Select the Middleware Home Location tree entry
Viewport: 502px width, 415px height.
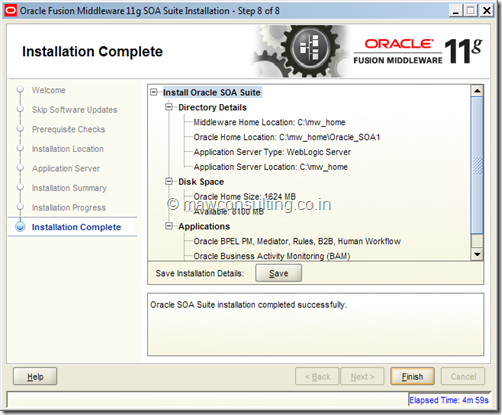click(x=269, y=122)
